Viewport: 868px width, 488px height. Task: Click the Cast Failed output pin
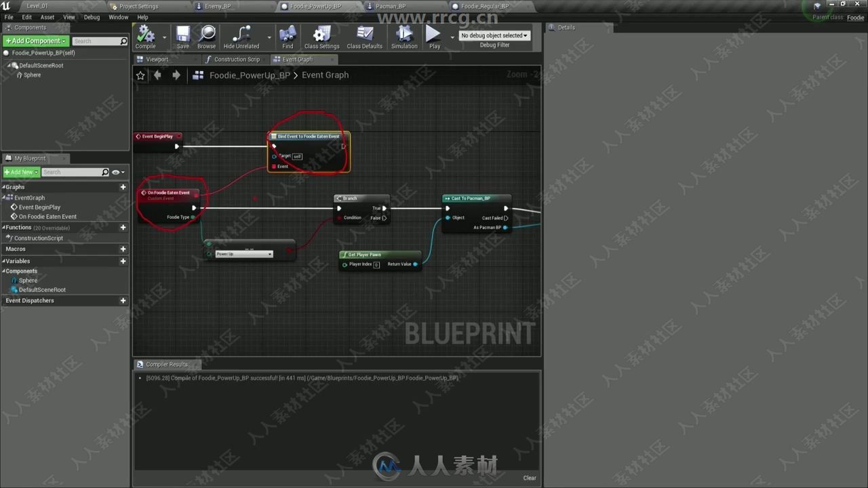click(x=505, y=218)
